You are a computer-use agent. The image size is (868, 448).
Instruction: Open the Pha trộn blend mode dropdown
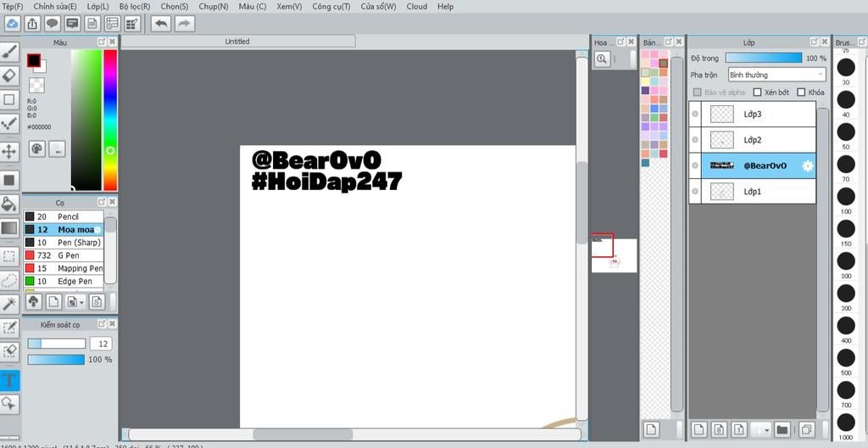click(776, 75)
